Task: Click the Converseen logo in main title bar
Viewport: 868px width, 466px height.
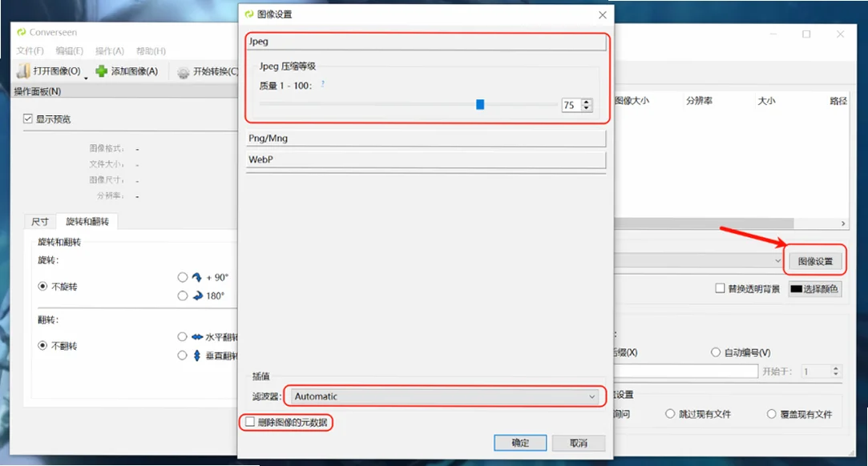Action: (x=22, y=32)
